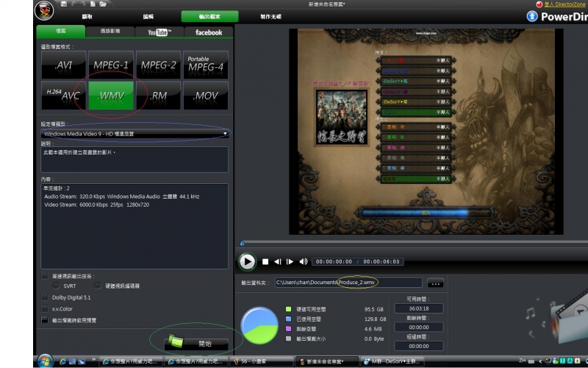The height and width of the screenshot is (368, 588).
Task: Click the output folder path field
Action: pyautogui.click(x=348, y=283)
